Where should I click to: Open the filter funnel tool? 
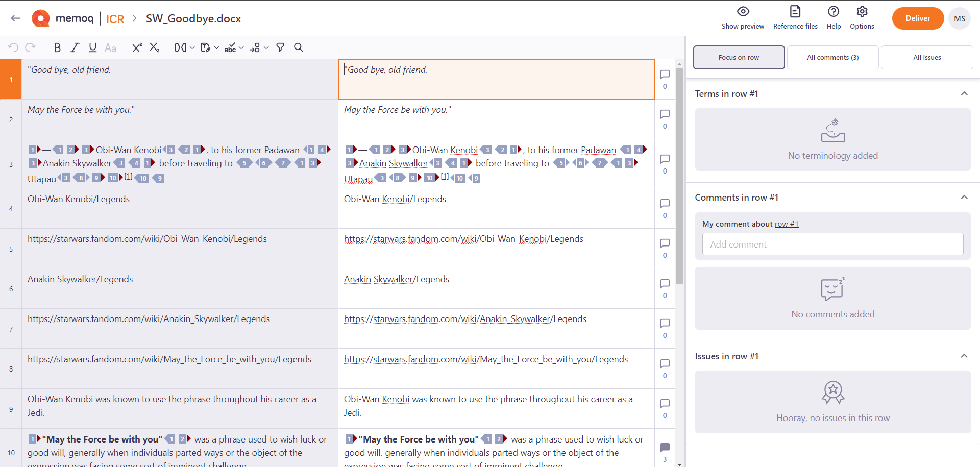point(280,47)
